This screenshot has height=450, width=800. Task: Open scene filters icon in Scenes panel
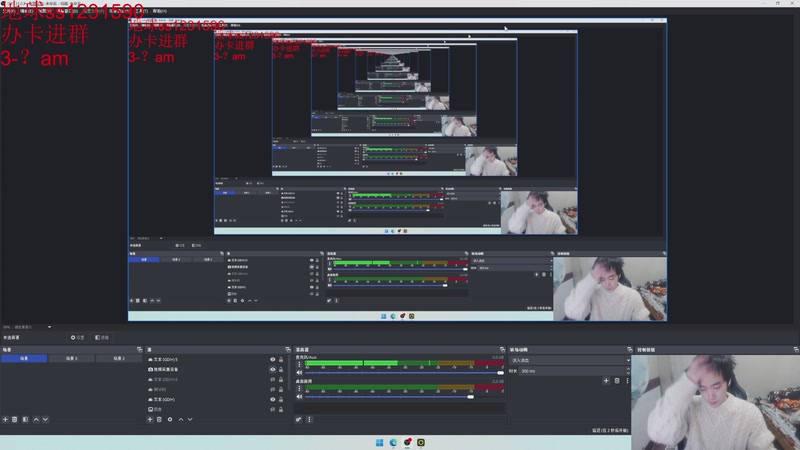(25, 419)
